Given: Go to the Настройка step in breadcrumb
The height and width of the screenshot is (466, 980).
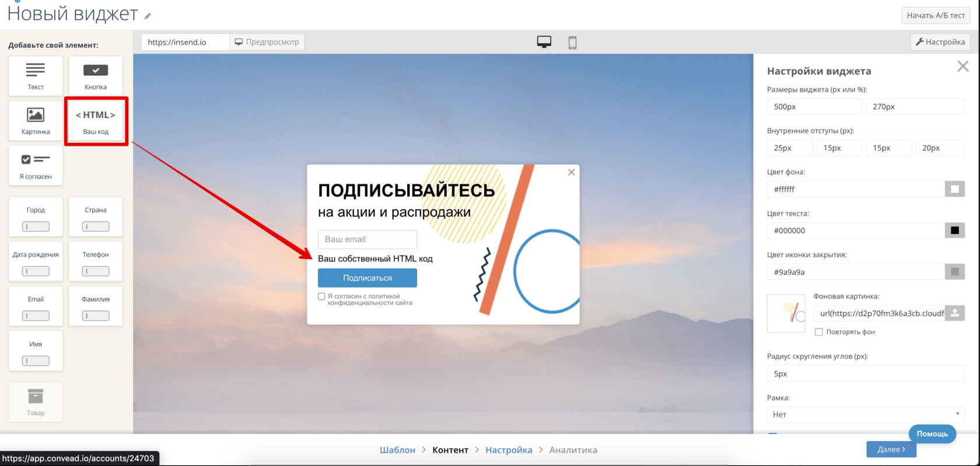Looking at the screenshot, I should pyautogui.click(x=509, y=450).
